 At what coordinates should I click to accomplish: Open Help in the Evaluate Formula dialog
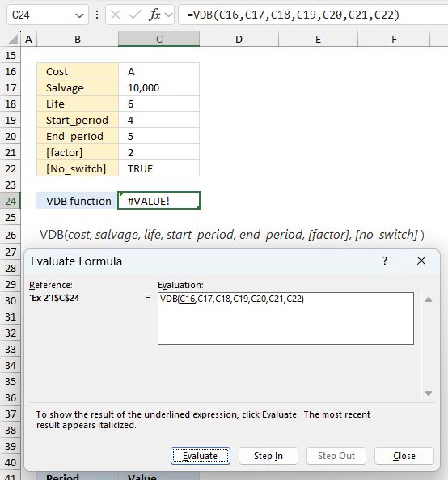[x=385, y=261]
